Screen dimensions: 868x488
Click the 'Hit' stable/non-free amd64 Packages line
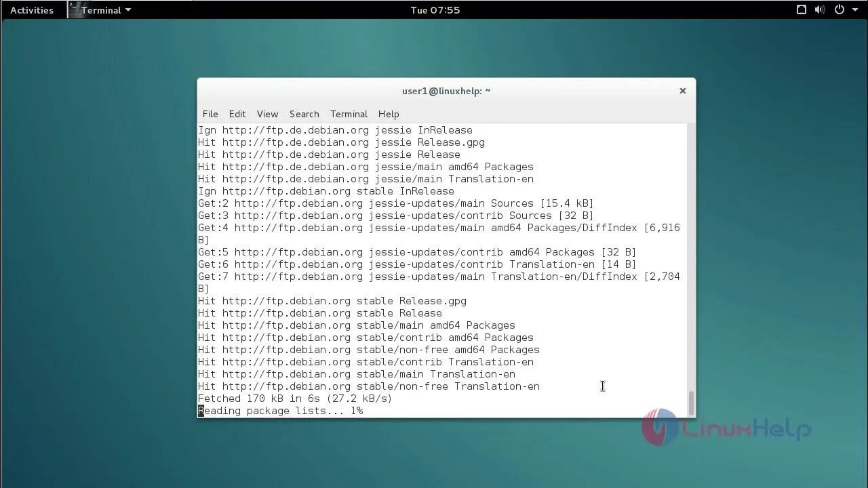(x=369, y=350)
